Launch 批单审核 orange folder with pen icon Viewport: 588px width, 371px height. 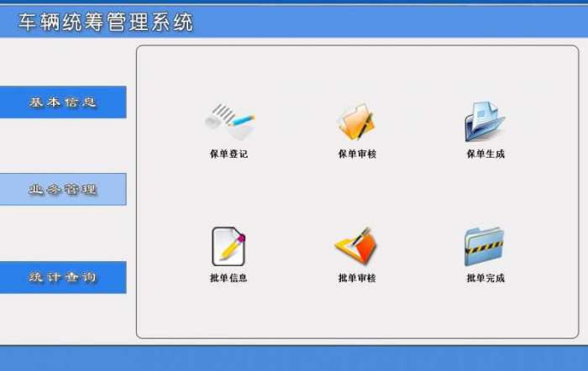[356, 245]
